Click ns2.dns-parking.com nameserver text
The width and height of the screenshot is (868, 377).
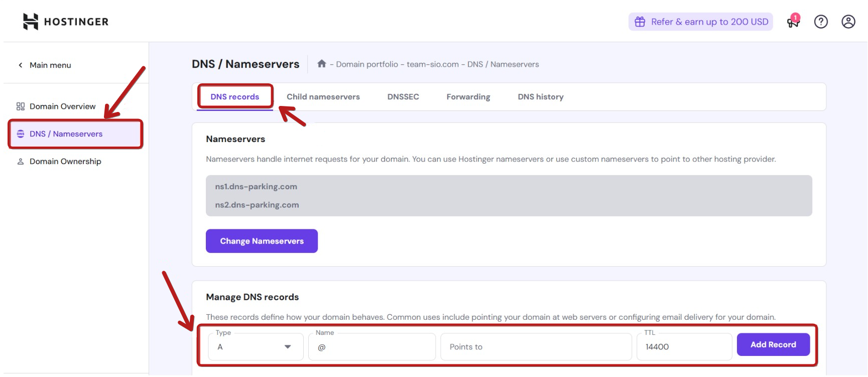click(257, 205)
